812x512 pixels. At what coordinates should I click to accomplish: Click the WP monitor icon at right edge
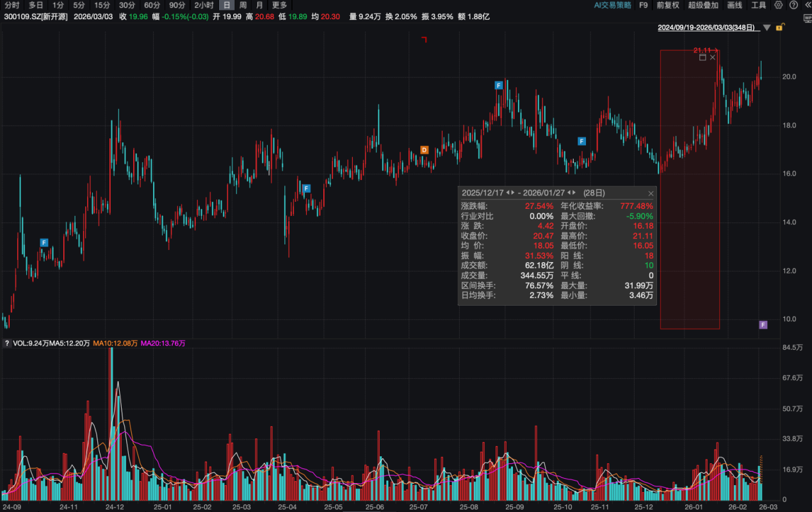[x=808, y=18]
